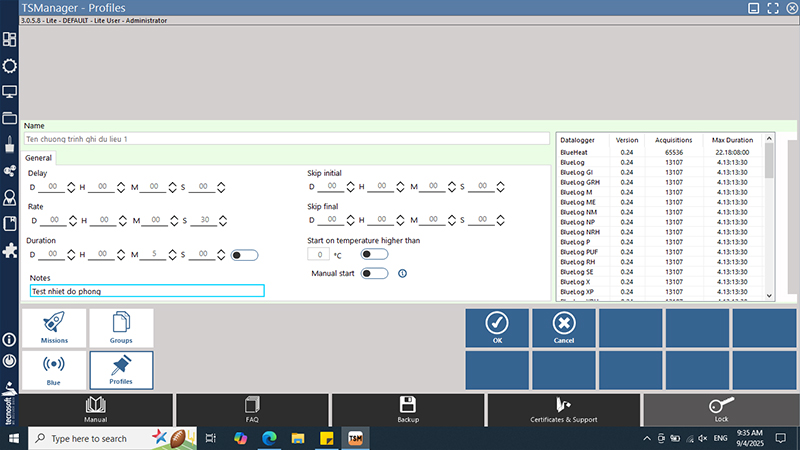Open the Blue wireless tile
The width and height of the screenshot is (800, 450).
coord(55,369)
